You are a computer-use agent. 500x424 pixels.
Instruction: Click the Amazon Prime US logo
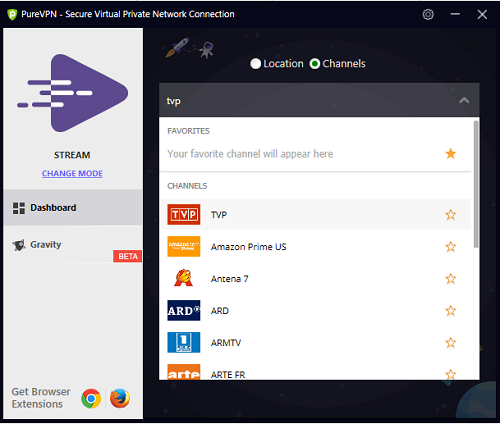coord(184,247)
